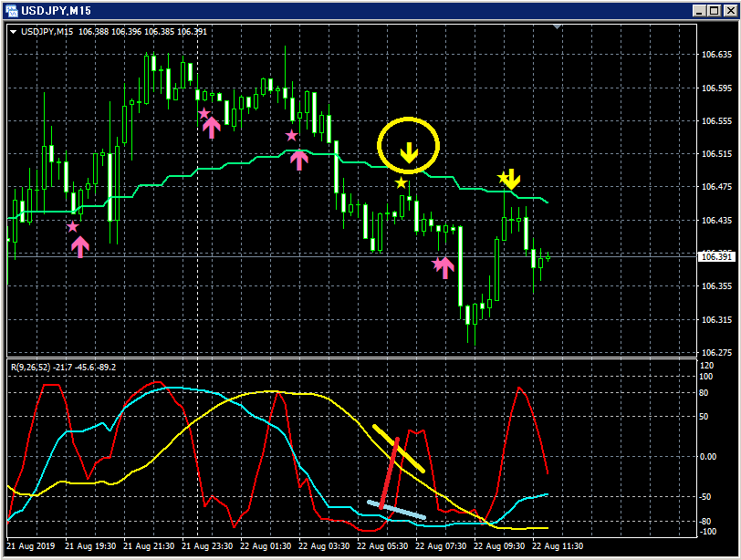Click the 106.275 price scale label
This screenshot has width=741, height=560.
[x=716, y=352]
